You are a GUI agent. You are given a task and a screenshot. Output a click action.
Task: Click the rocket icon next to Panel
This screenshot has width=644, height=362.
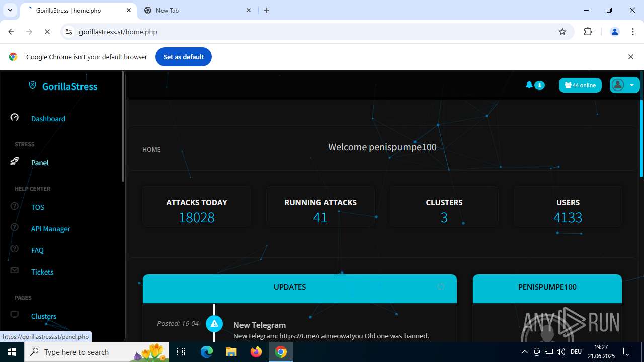[15, 161]
